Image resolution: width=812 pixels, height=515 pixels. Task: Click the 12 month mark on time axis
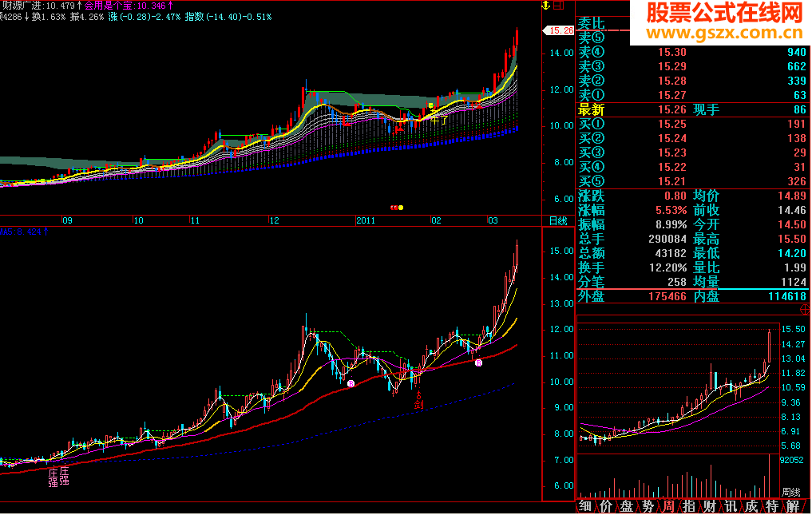click(275, 221)
